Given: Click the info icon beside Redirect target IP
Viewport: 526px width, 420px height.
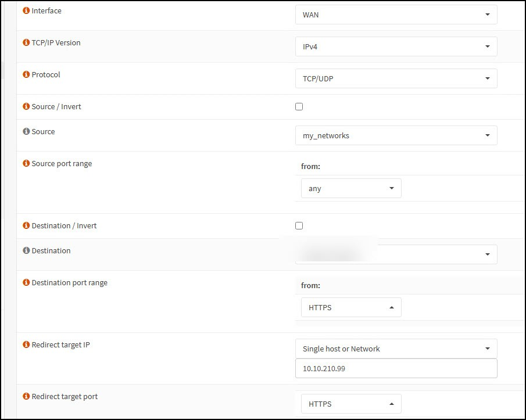Looking at the screenshot, I should click(x=26, y=345).
